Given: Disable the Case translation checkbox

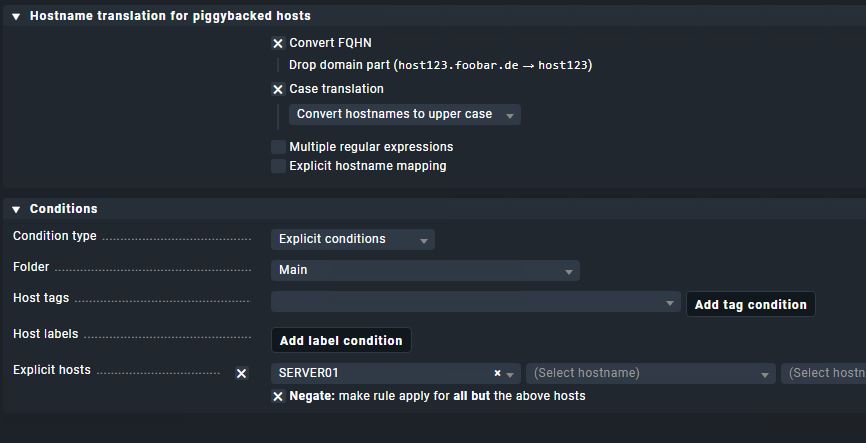Looking at the screenshot, I should (278, 89).
